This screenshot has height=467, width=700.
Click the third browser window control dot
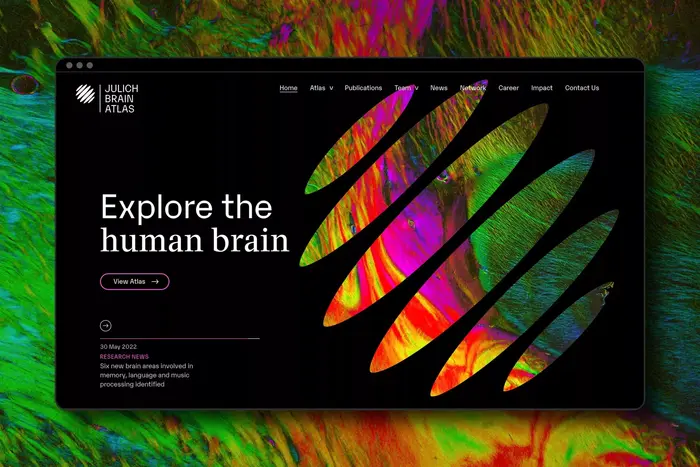pyautogui.click(x=90, y=65)
